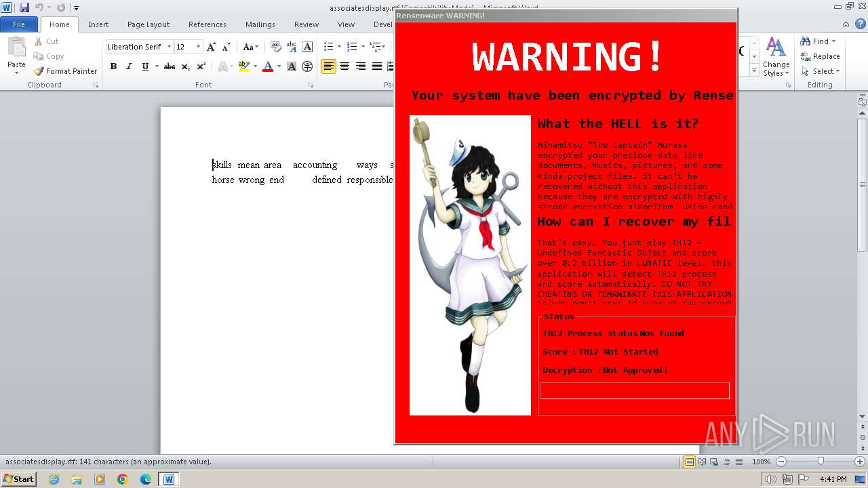
Task: Click the Redo icon in Quick Access Toolbar
Action: pyautogui.click(x=61, y=7)
